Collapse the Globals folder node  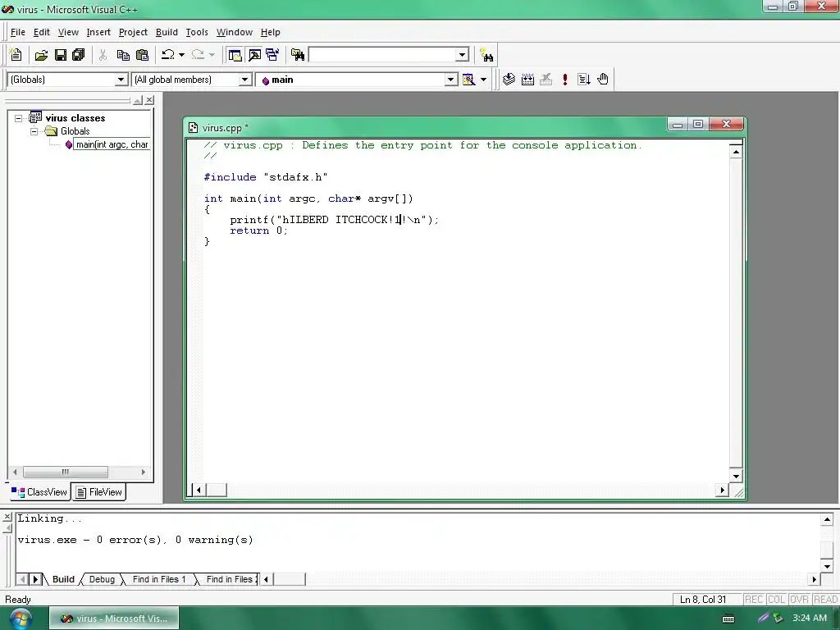(34, 131)
